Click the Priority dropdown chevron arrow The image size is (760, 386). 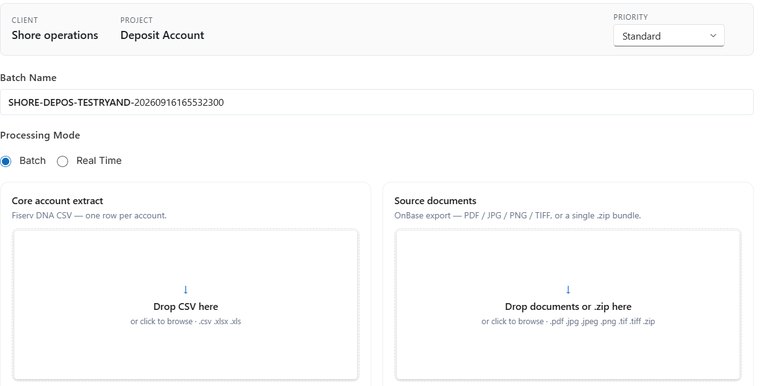click(x=713, y=36)
